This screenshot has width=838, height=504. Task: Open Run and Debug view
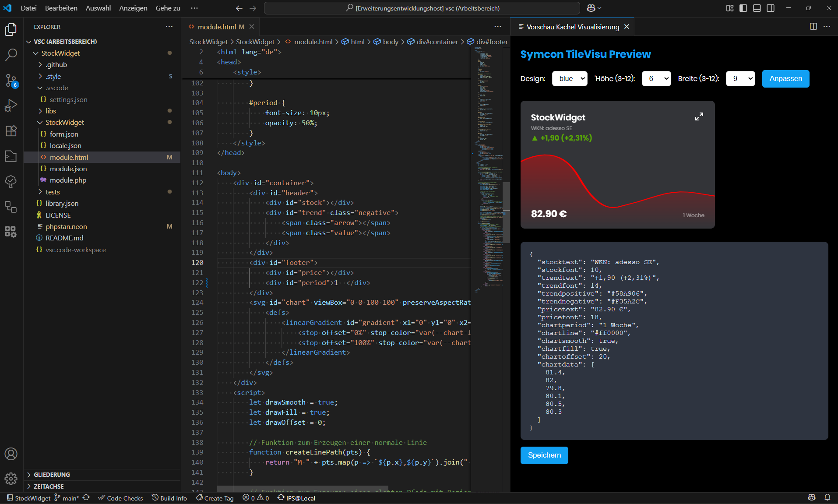tap(11, 106)
